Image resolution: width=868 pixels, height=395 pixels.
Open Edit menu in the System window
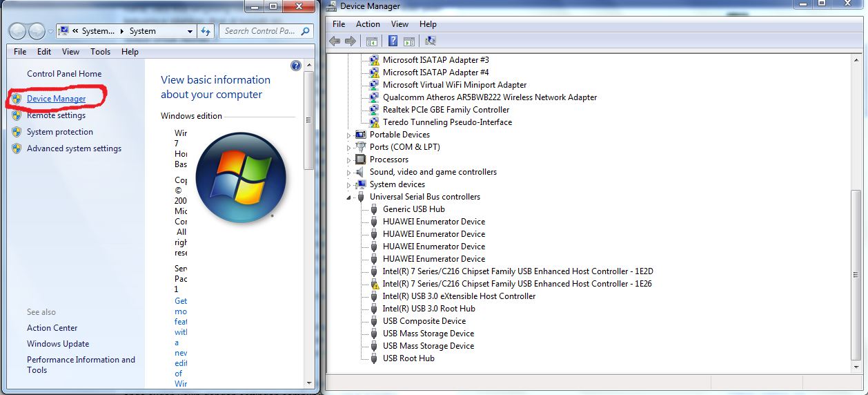[x=44, y=52]
